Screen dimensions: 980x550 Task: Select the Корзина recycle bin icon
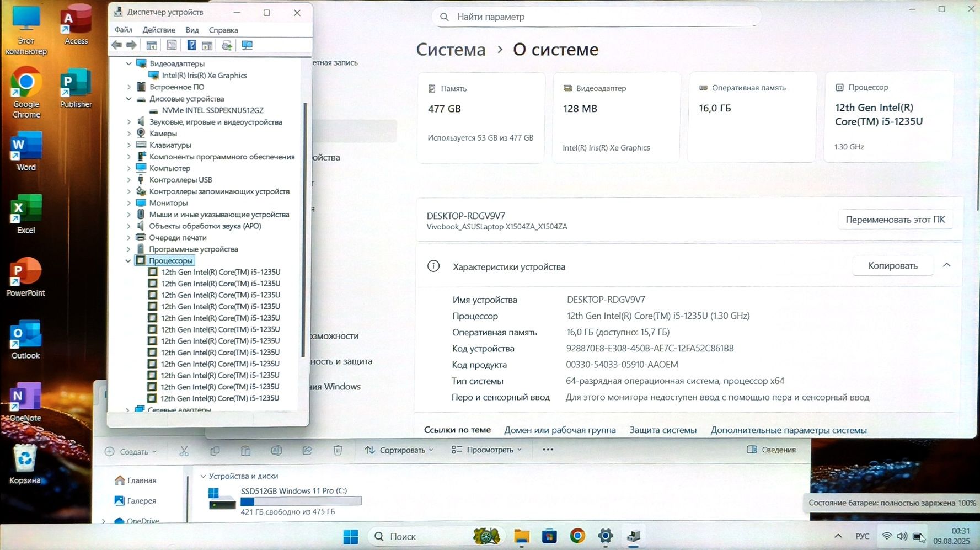click(25, 465)
